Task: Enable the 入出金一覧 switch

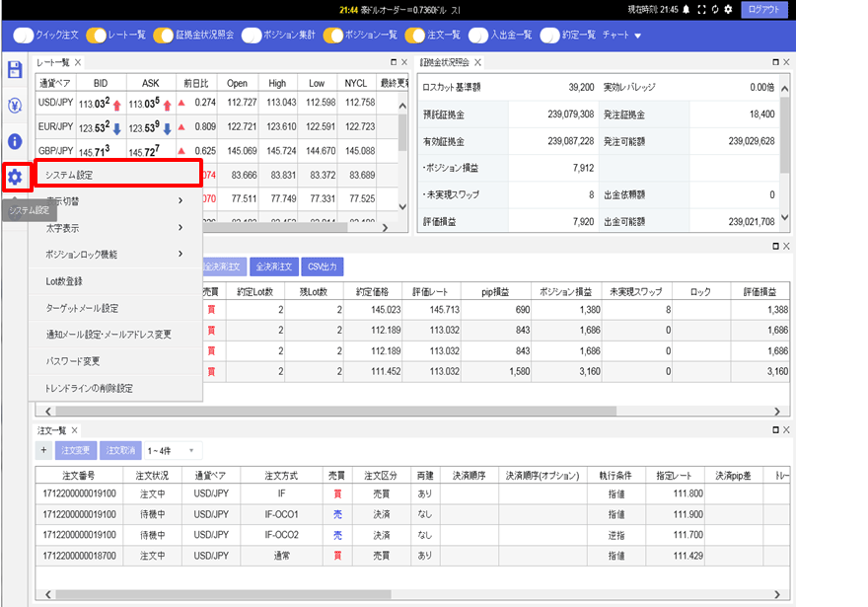Action: [478, 36]
